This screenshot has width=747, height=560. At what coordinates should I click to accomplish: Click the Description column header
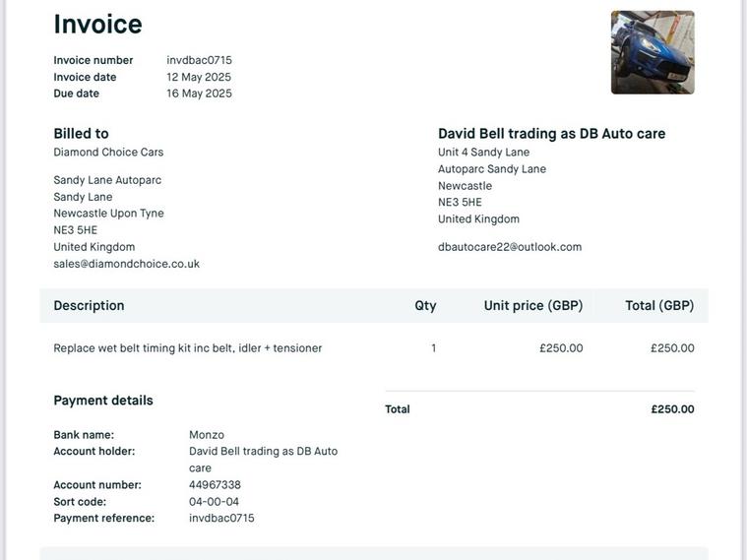90,305
